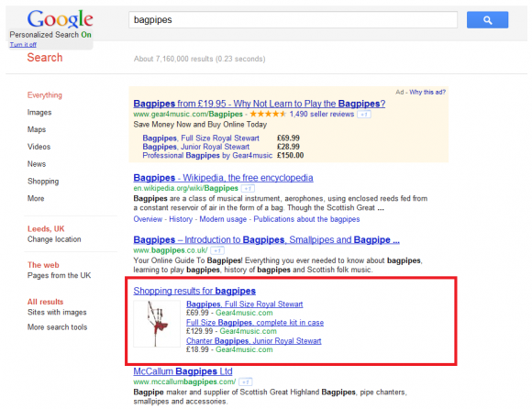The image size is (532, 409).
Task: Switch to News results
Action: [37, 164]
